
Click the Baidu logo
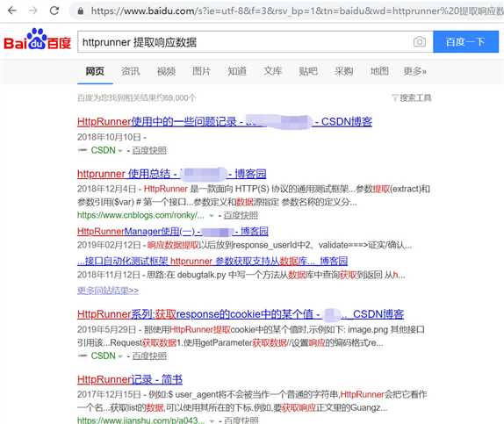(37, 40)
